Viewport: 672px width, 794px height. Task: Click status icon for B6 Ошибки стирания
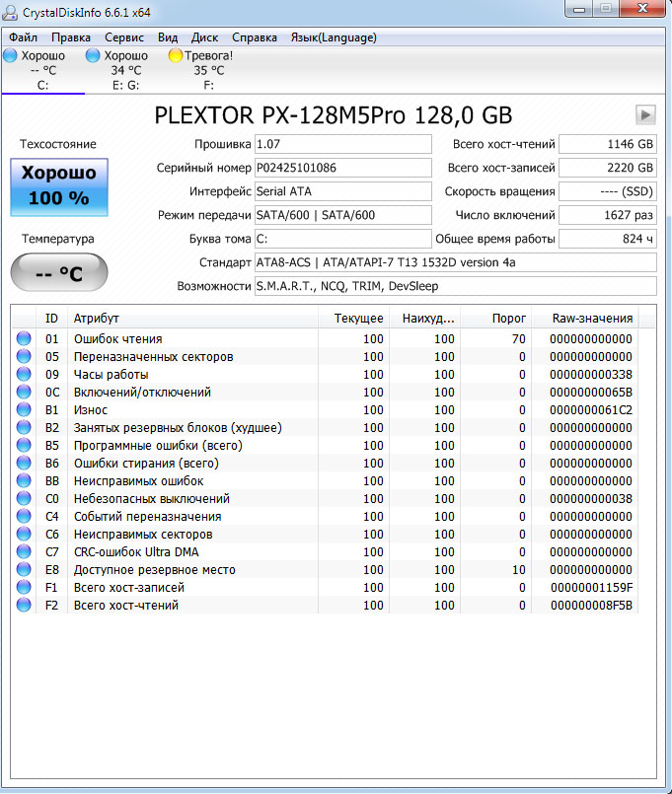[24, 463]
